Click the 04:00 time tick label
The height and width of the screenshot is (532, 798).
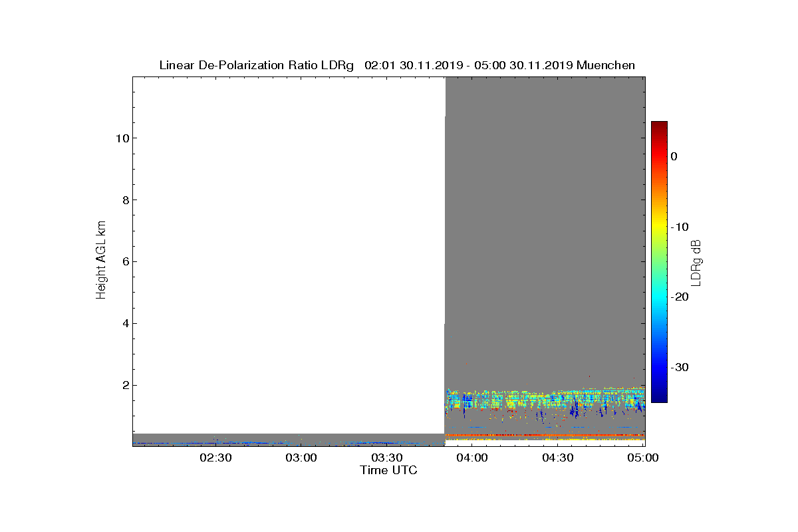click(473, 458)
